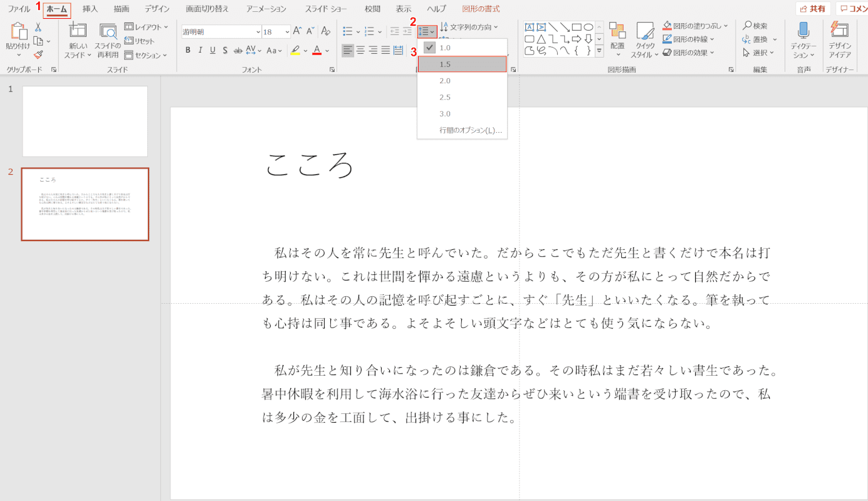This screenshot has height=501, width=868.
Task: Click the decrease indent icon
Action: click(x=395, y=31)
